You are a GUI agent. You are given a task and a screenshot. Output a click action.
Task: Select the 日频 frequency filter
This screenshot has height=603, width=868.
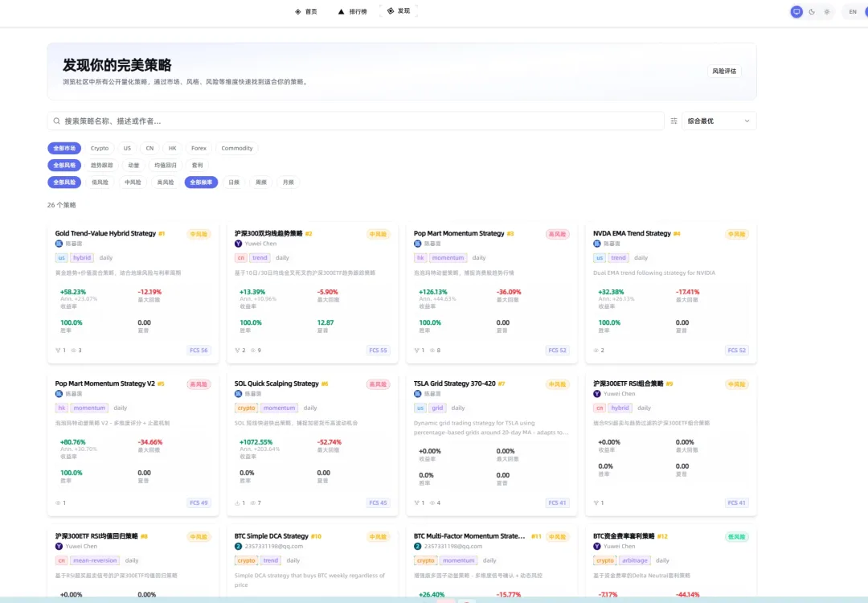[233, 182]
